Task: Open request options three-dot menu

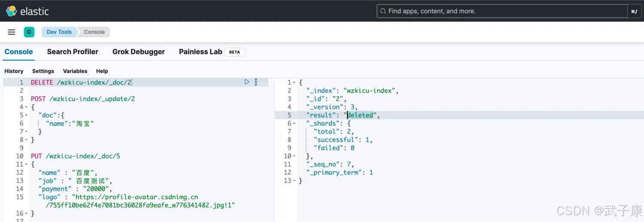Action: 256,82
